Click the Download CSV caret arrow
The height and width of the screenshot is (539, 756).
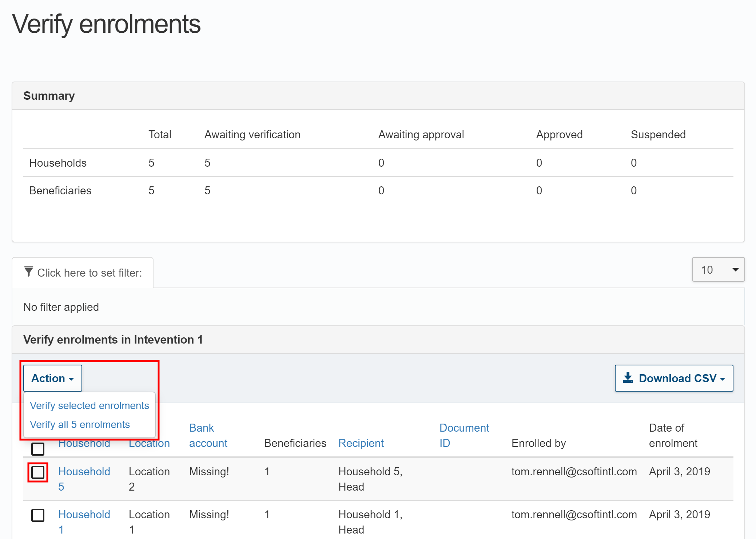tap(723, 379)
